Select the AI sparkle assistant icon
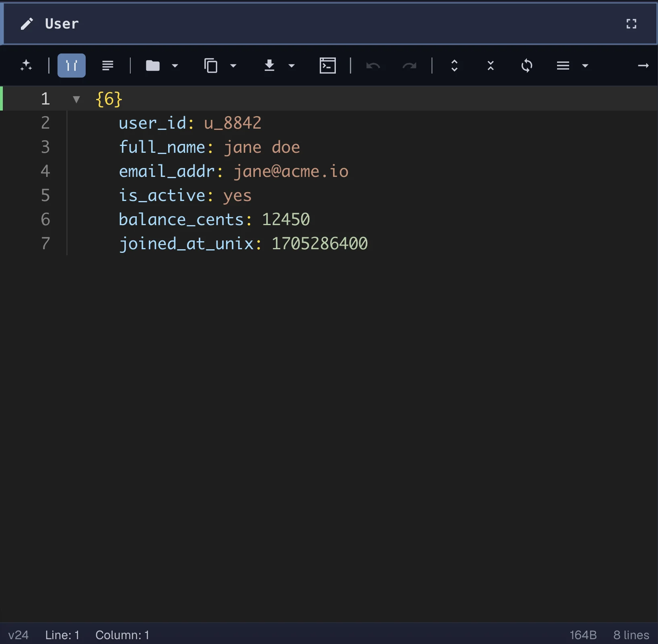Viewport: 658px width, 644px height. point(26,66)
